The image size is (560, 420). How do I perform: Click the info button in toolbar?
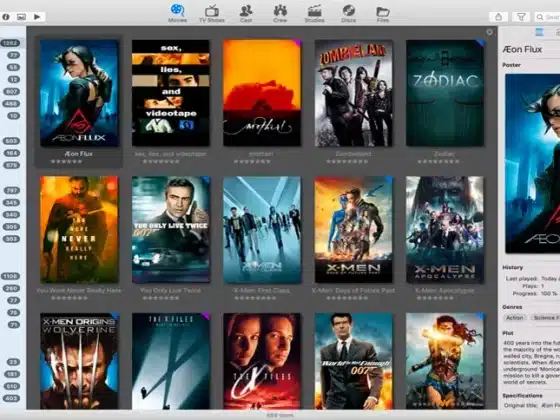click(6, 17)
